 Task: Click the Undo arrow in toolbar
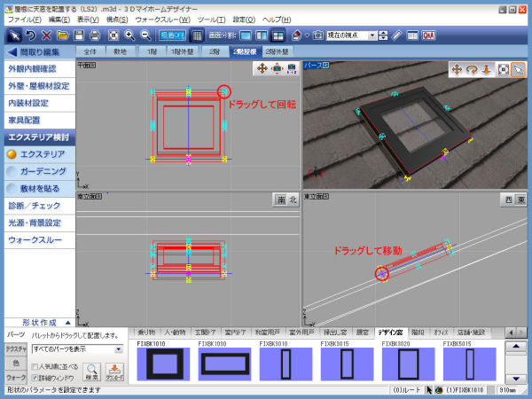pos(31,35)
